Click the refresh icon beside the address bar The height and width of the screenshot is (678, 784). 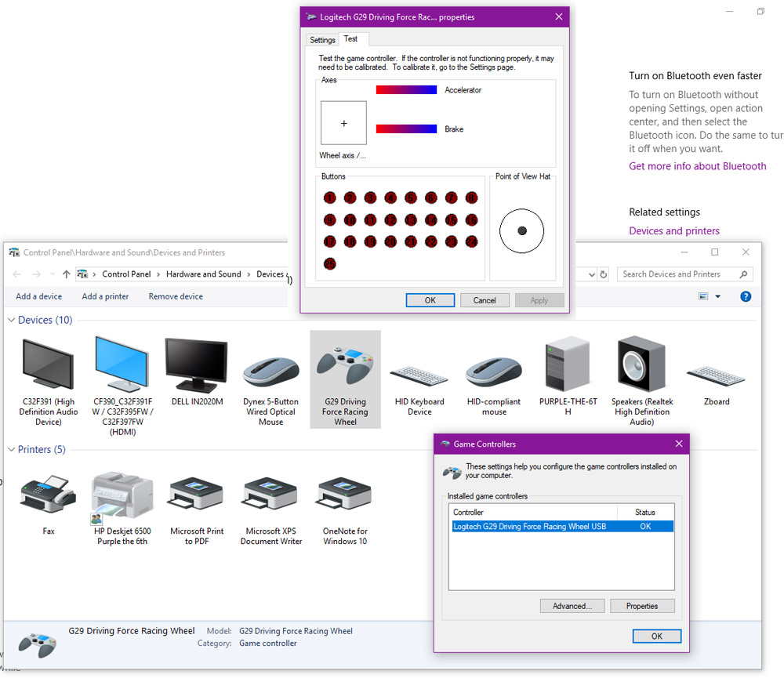tap(604, 274)
